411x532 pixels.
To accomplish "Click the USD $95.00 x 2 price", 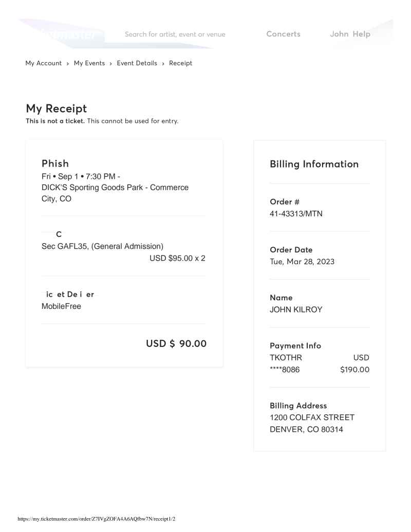I will 177,258.
